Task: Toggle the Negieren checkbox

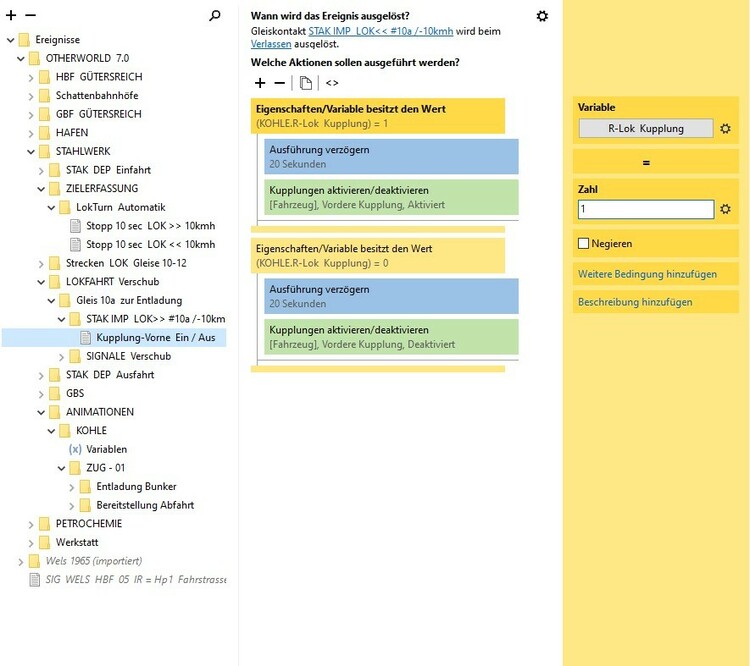Action: tap(584, 243)
